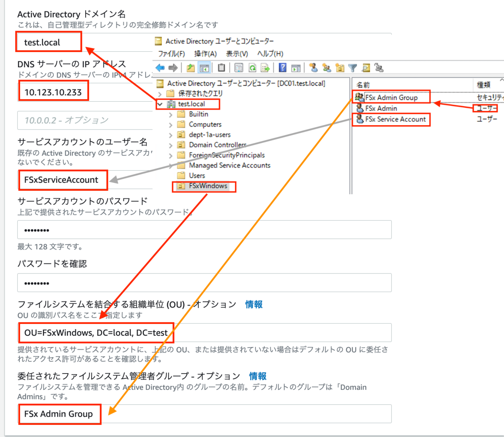Click the OU=FSxWindows distinguished name field

[x=204, y=333]
